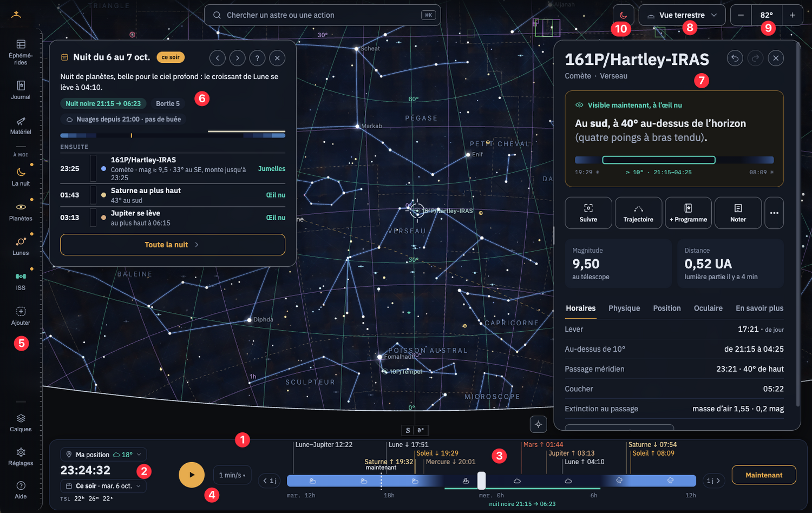Open the ISS tracking panel
This screenshot has width=812, height=513.
coord(21,281)
